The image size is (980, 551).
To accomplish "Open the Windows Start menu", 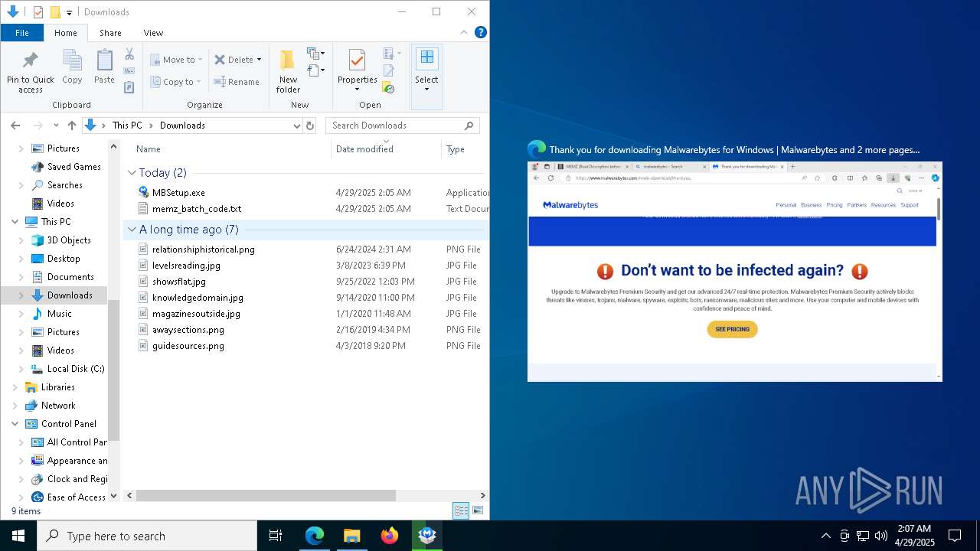I will click(18, 536).
